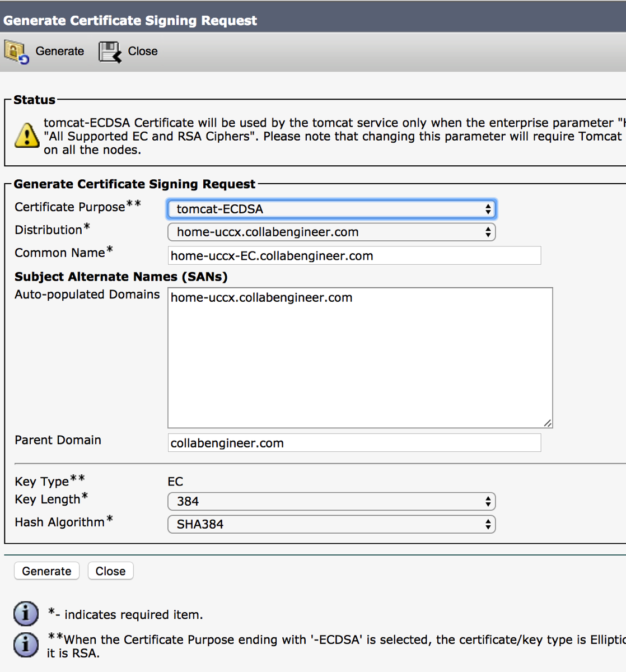Image resolution: width=626 pixels, height=672 pixels.
Task: Click the 'Generate' text label in the top toolbar
Action: click(59, 52)
